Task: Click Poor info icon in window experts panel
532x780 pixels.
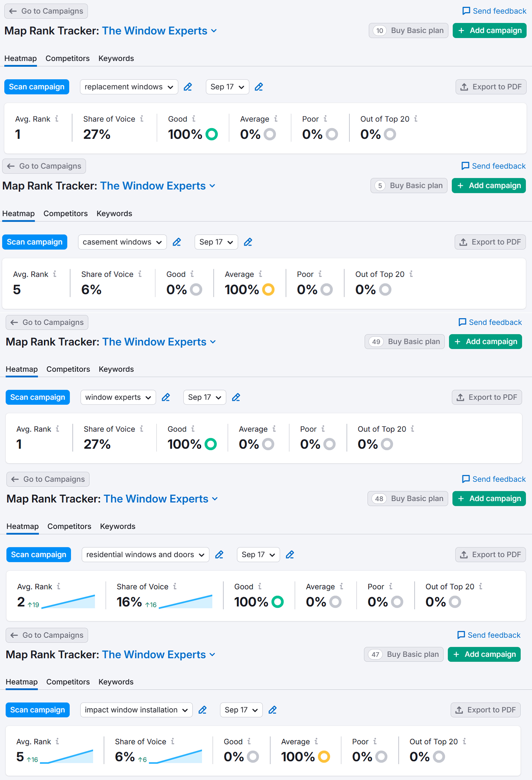Action: coord(323,429)
